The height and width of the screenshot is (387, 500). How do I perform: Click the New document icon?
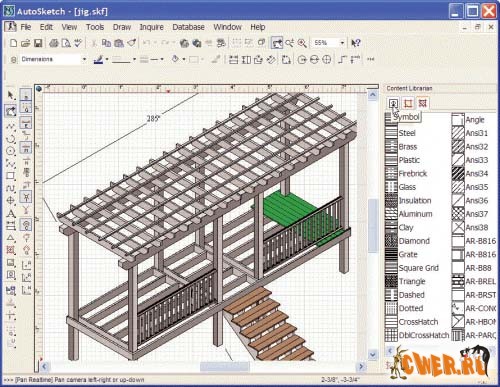coord(13,43)
